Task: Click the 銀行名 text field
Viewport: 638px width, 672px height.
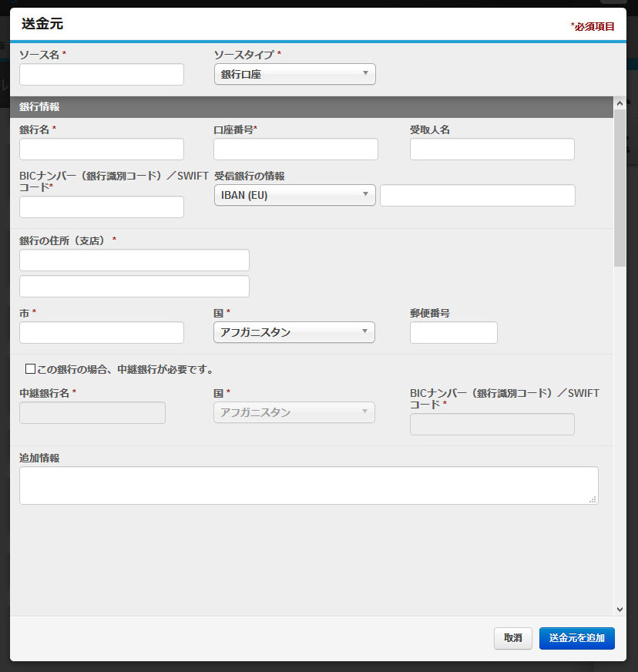Action: pos(102,150)
